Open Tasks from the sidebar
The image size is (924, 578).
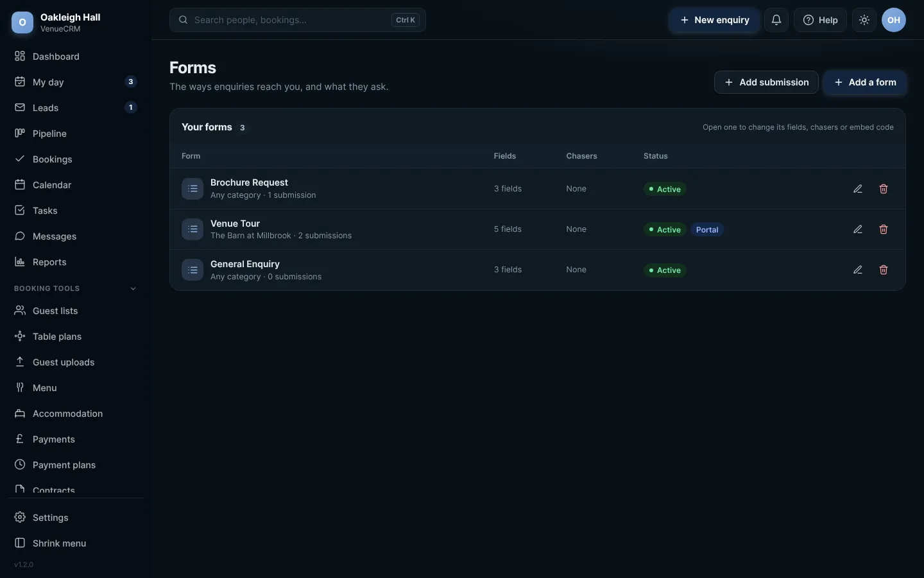click(x=76, y=211)
